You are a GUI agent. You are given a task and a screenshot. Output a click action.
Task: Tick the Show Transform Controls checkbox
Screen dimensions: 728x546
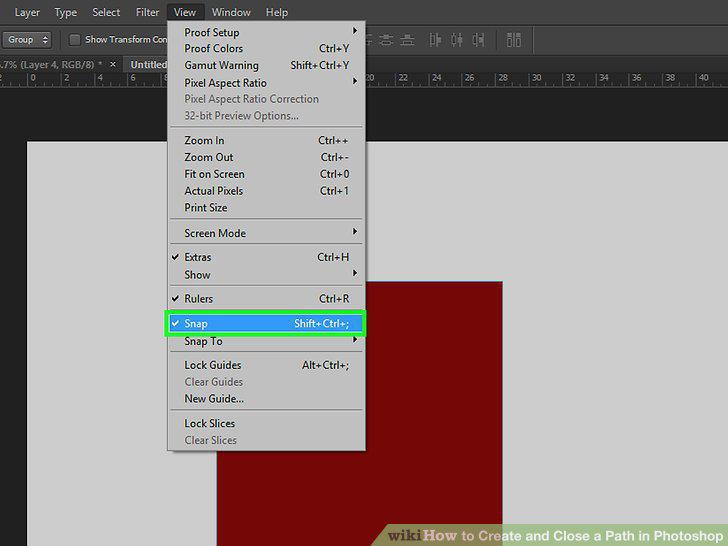coord(74,39)
